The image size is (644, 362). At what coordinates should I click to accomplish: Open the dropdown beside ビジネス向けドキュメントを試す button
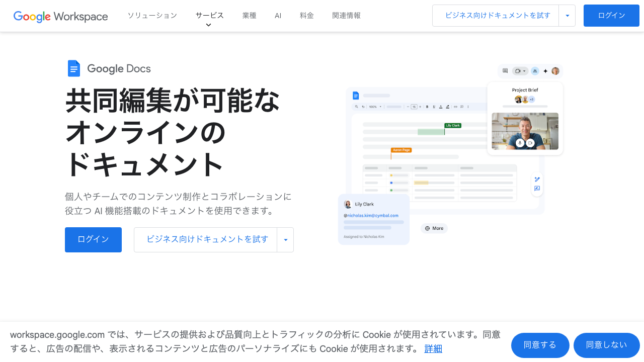pyautogui.click(x=567, y=16)
